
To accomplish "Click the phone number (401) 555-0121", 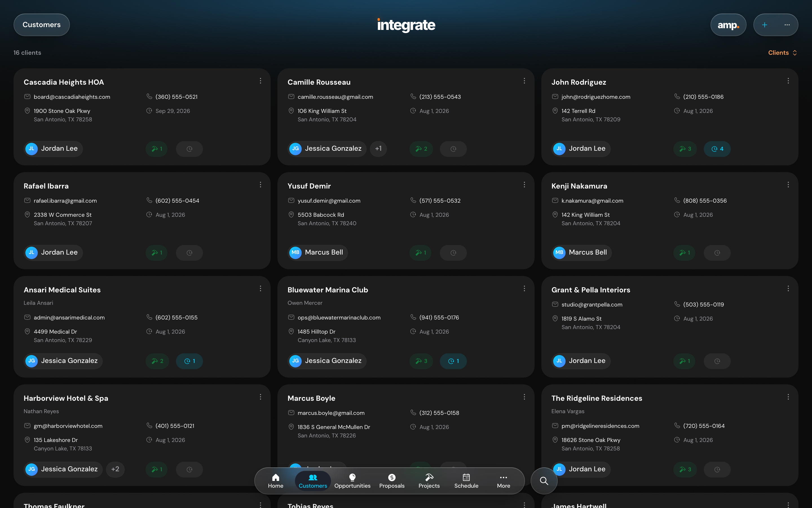I will (175, 426).
